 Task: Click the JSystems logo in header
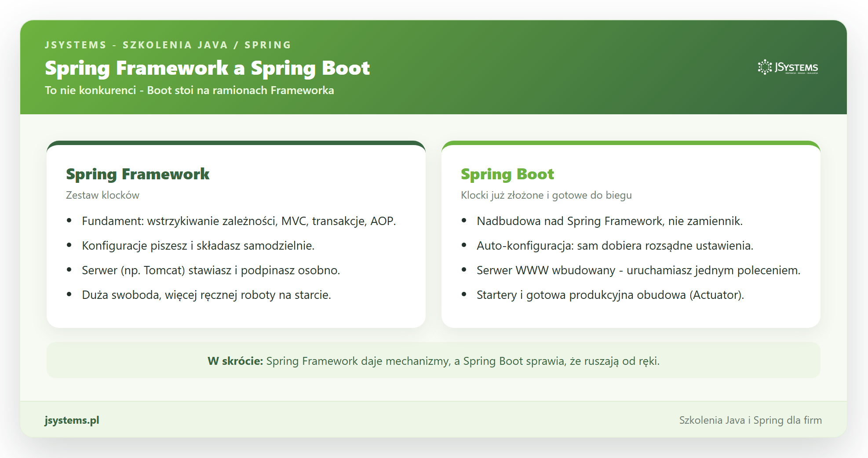point(788,67)
